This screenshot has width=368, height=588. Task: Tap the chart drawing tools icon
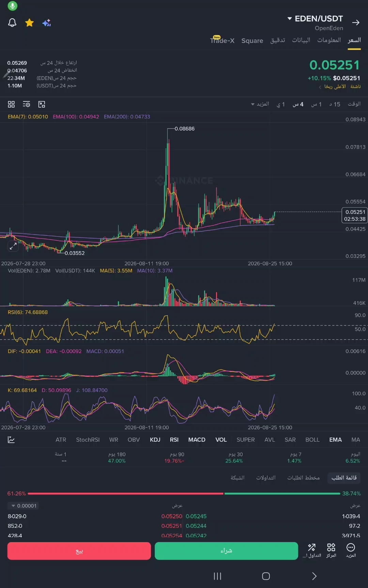(x=42, y=104)
